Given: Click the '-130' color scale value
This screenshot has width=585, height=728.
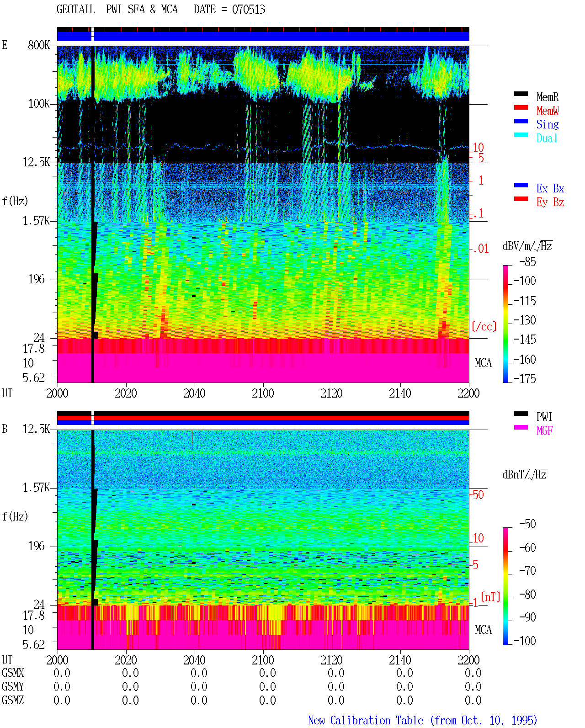Looking at the screenshot, I should coord(525,320).
